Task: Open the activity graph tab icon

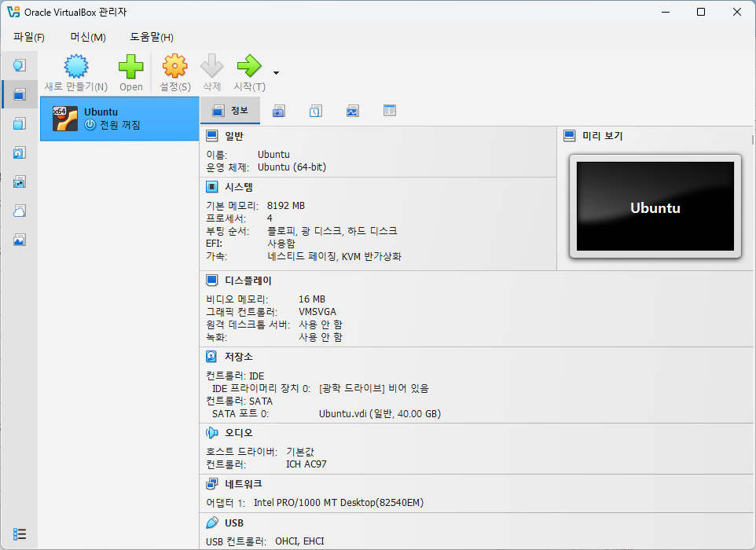Action: (352, 111)
